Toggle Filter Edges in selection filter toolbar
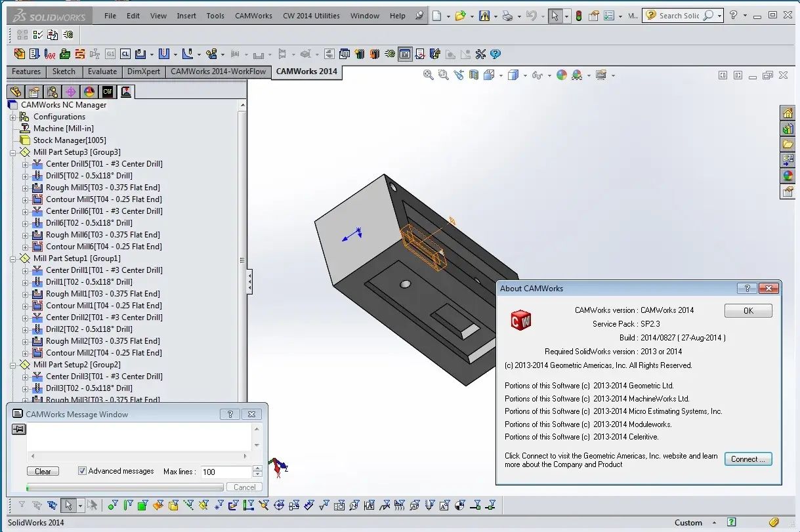The height and width of the screenshot is (532, 800). click(x=128, y=505)
